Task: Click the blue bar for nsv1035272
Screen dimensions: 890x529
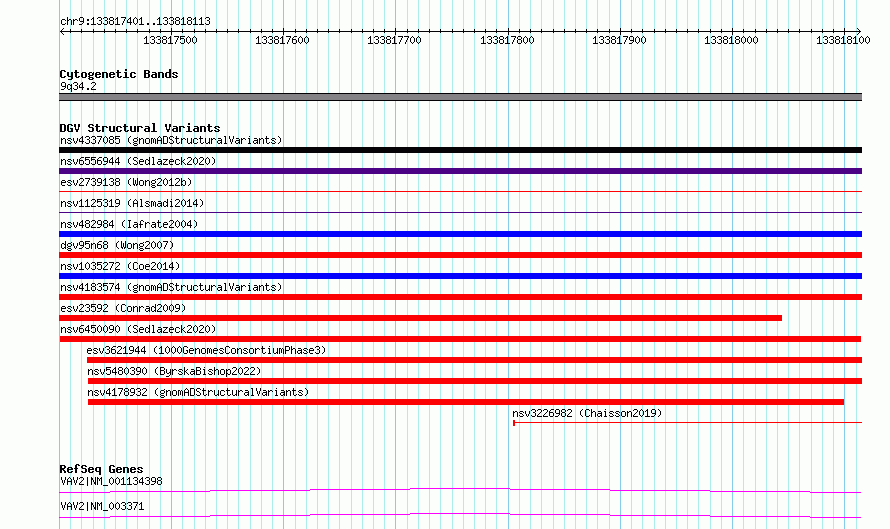Action: pos(460,276)
